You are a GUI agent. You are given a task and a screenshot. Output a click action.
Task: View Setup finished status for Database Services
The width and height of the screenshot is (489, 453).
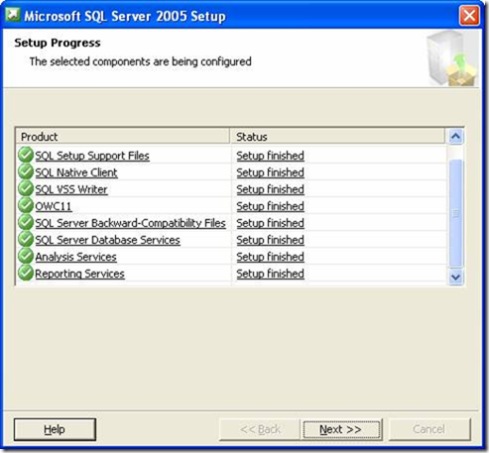pyautogui.click(x=270, y=240)
